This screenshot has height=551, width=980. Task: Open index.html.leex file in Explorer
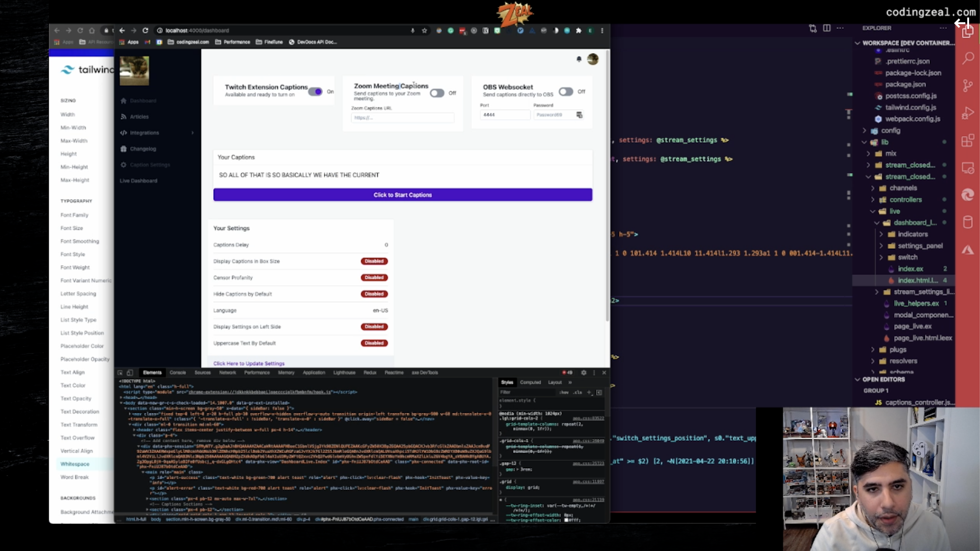click(917, 280)
